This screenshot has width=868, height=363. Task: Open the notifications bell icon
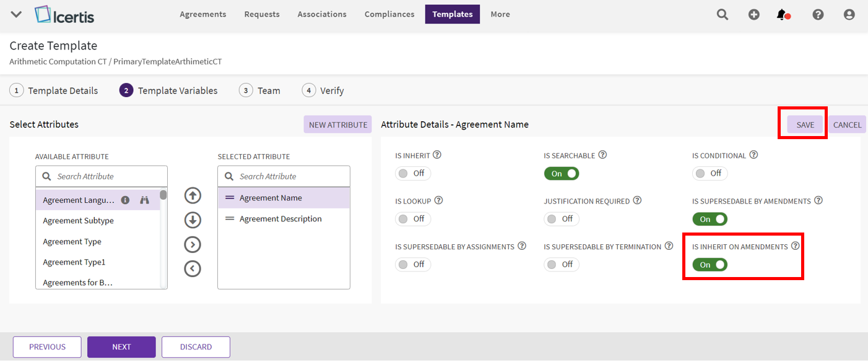[783, 14]
